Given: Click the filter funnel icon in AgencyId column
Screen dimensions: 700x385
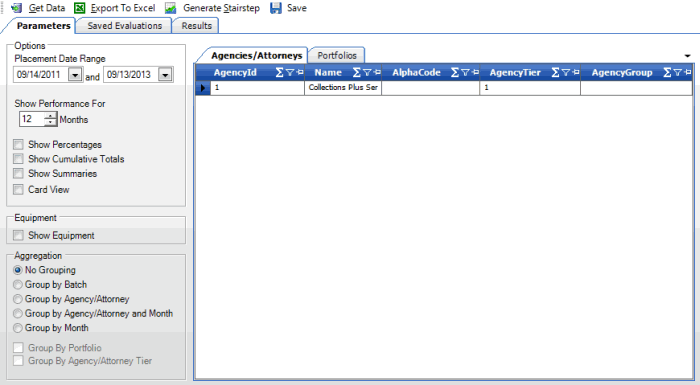Looking at the screenshot, I should [x=290, y=72].
